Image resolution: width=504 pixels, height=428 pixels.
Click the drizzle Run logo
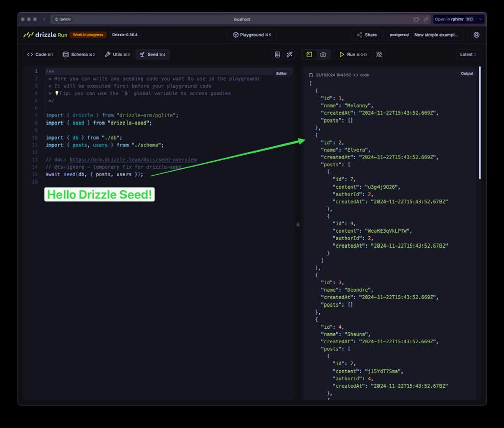pyautogui.click(x=45, y=35)
